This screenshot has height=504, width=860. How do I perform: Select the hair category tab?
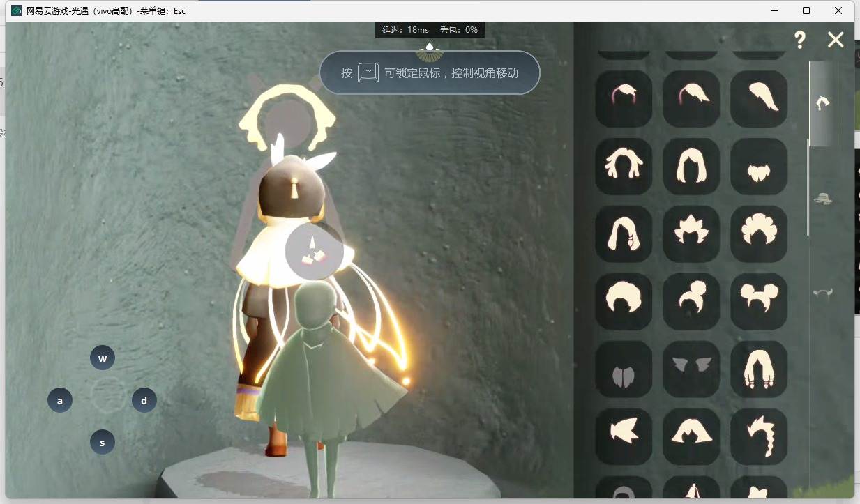(x=824, y=104)
